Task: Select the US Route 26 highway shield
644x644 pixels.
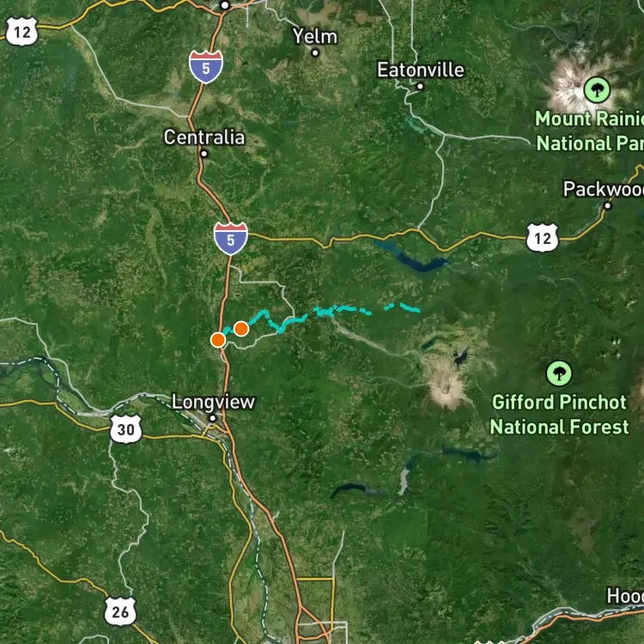Action: click(120, 612)
